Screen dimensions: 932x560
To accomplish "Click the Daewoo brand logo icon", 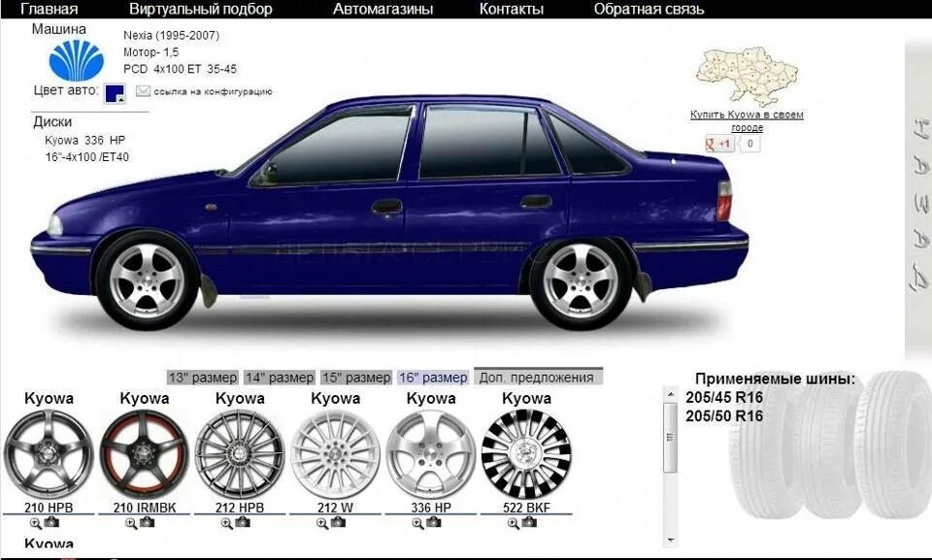I will click(76, 60).
